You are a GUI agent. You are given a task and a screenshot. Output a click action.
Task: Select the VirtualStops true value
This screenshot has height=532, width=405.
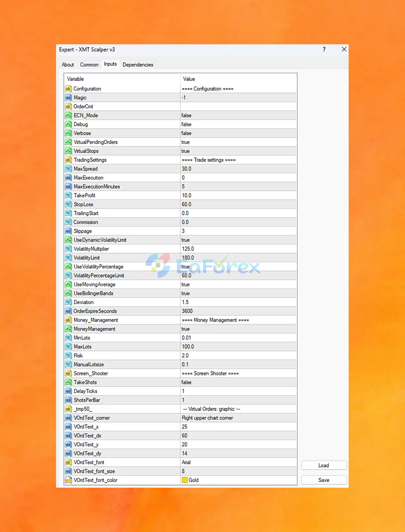[185, 151]
